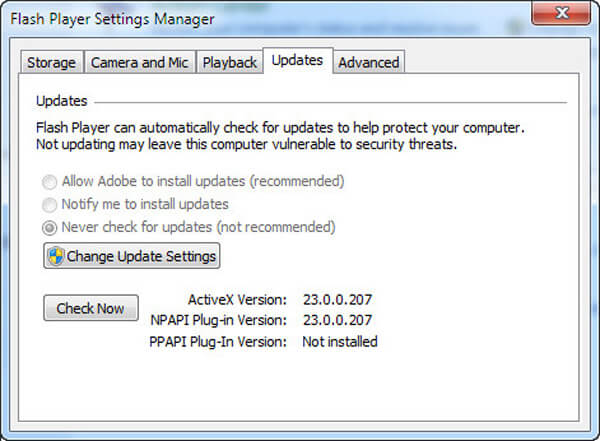Click the Change Update Settings button
Image resolution: width=600 pixels, height=441 pixels.
tap(132, 256)
